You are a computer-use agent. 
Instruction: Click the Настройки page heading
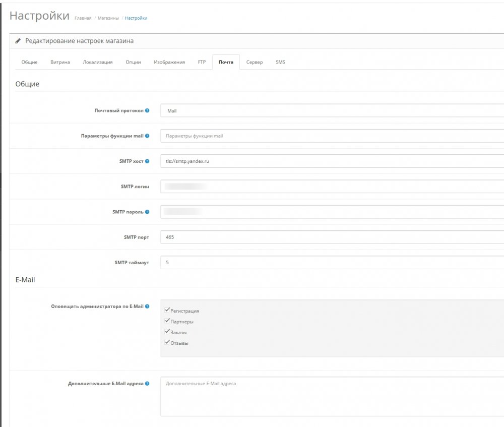39,16
